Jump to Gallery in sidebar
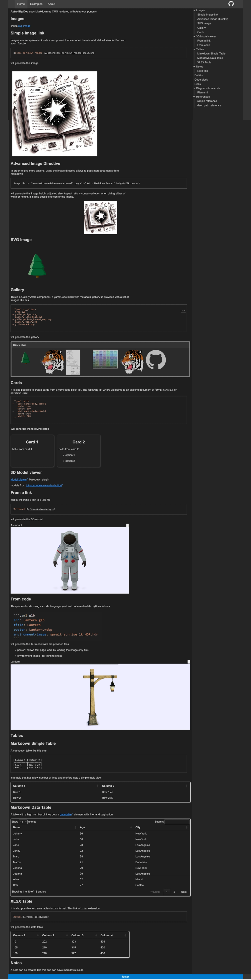The image size is (251, 980). click(x=201, y=28)
